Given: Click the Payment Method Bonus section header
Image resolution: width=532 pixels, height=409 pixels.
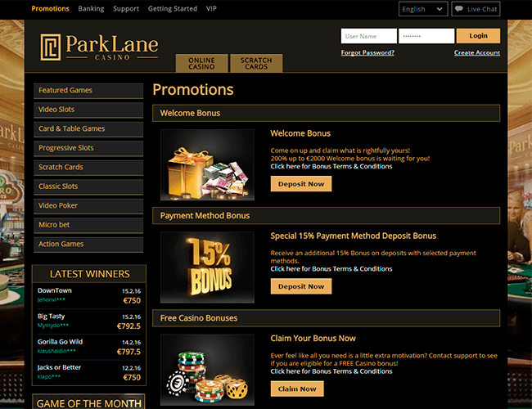Looking at the screenshot, I should [326, 216].
